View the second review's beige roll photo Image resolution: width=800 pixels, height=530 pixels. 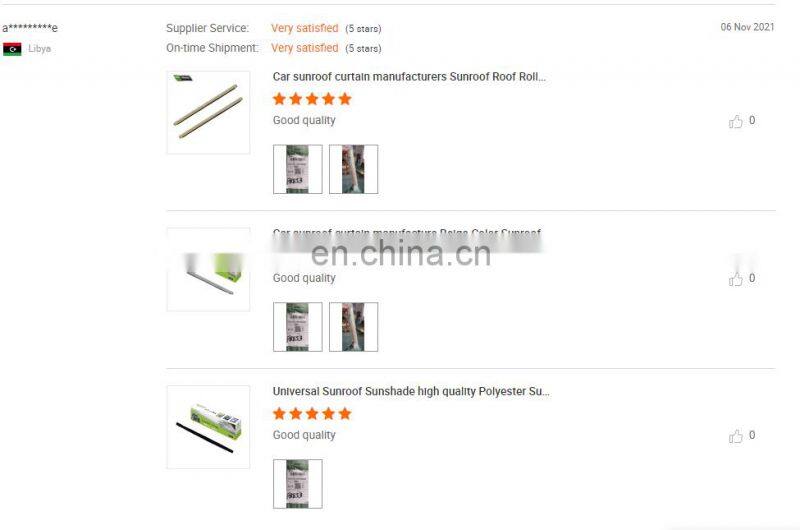point(354,326)
